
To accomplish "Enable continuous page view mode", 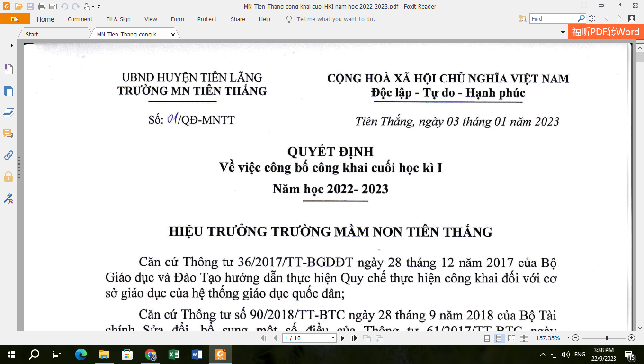I will tap(499, 338).
